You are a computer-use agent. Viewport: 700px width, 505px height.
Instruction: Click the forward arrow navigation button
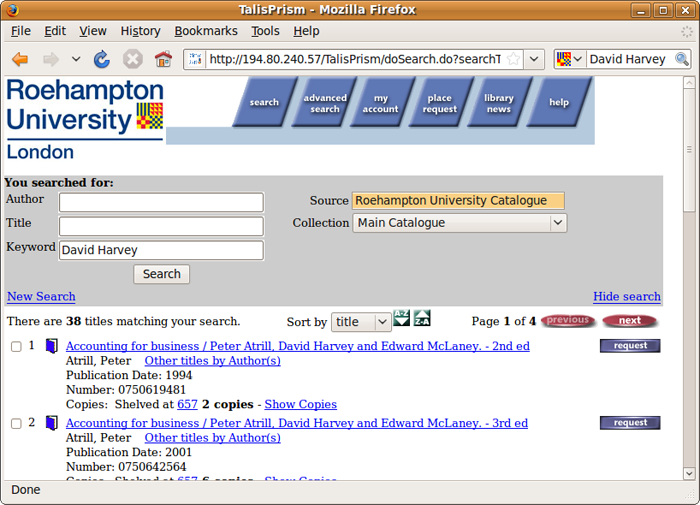[50, 59]
